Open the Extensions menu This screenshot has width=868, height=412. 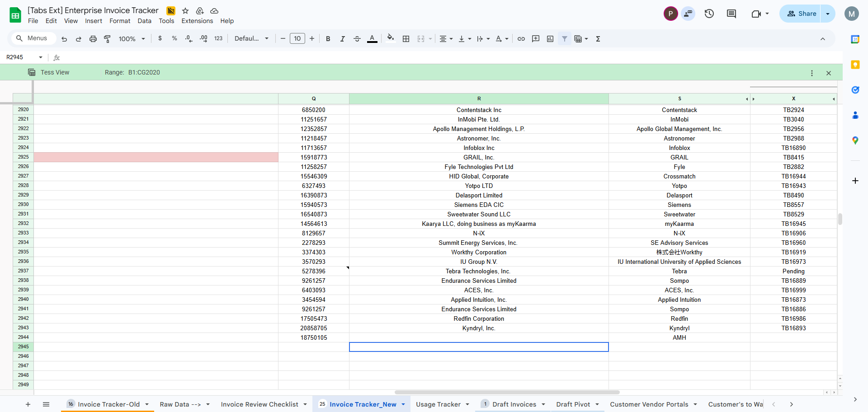[x=197, y=21]
